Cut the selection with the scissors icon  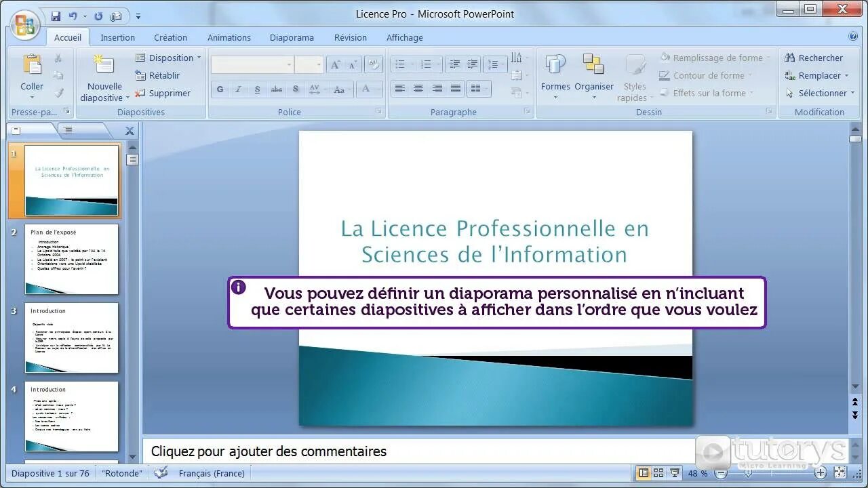click(x=58, y=58)
